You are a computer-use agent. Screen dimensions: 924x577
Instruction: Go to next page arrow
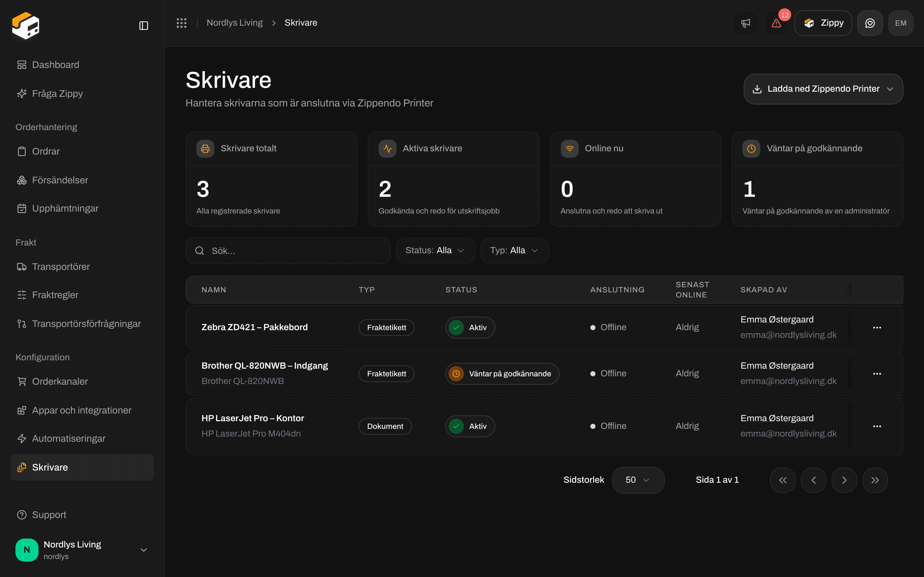click(x=844, y=480)
